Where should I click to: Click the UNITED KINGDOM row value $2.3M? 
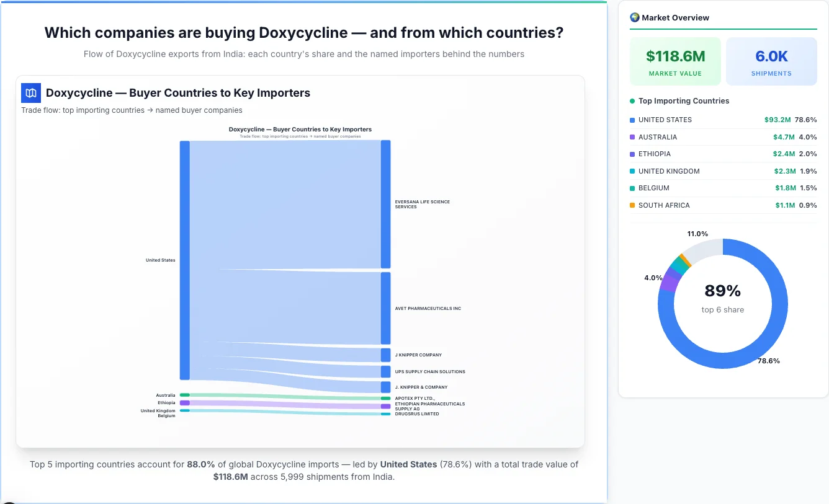tap(785, 171)
